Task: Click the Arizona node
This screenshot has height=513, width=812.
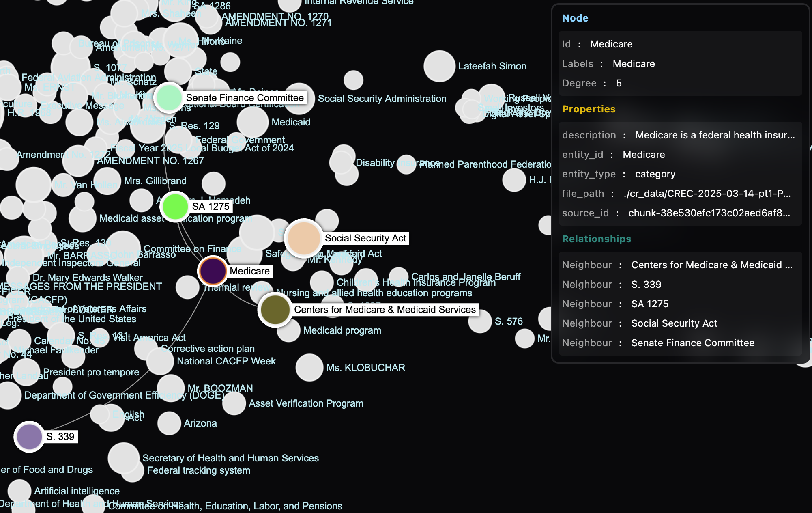Action: point(169,423)
